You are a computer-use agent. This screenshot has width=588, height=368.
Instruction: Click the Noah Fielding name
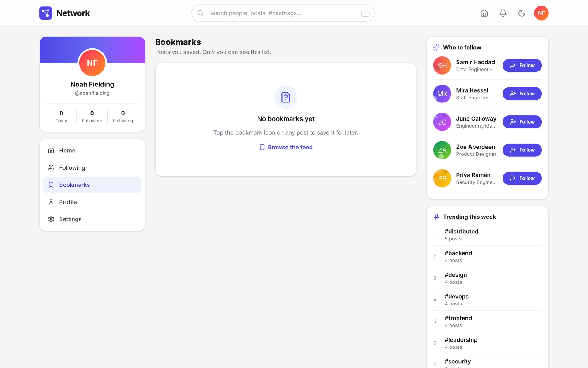[x=92, y=84]
